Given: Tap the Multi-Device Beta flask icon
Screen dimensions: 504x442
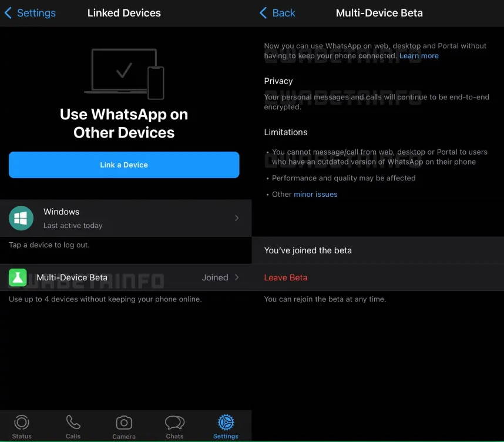Looking at the screenshot, I should (18, 277).
